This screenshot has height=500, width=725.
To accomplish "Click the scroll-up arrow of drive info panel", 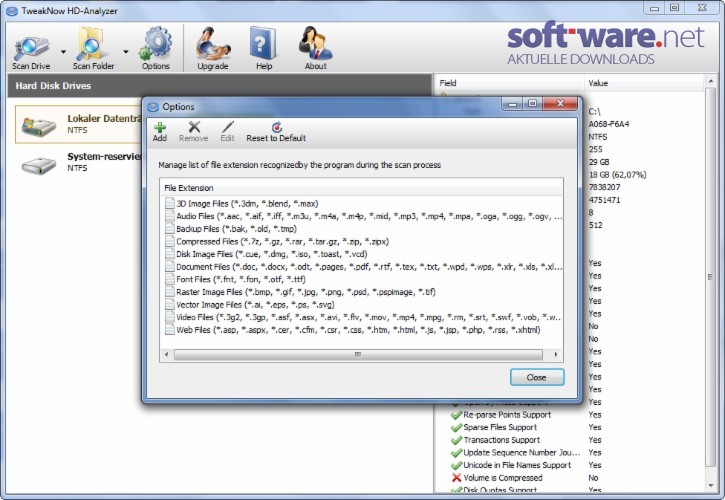I will pos(711,82).
